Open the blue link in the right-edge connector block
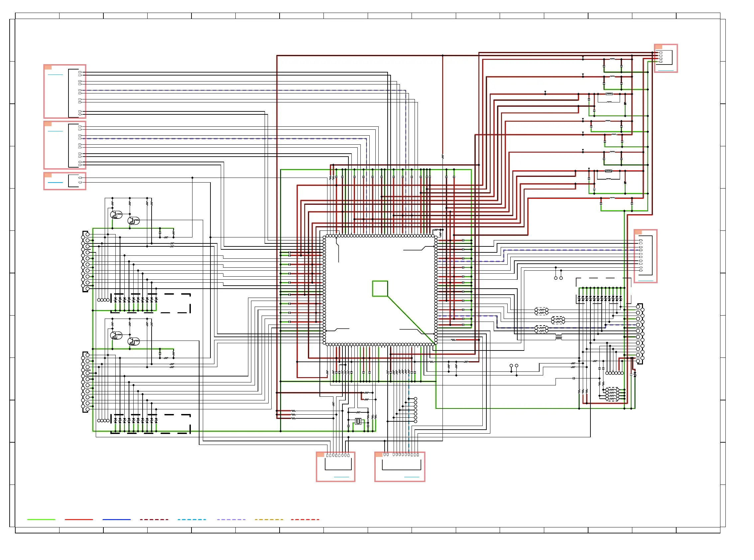The image size is (754, 560). click(x=646, y=281)
